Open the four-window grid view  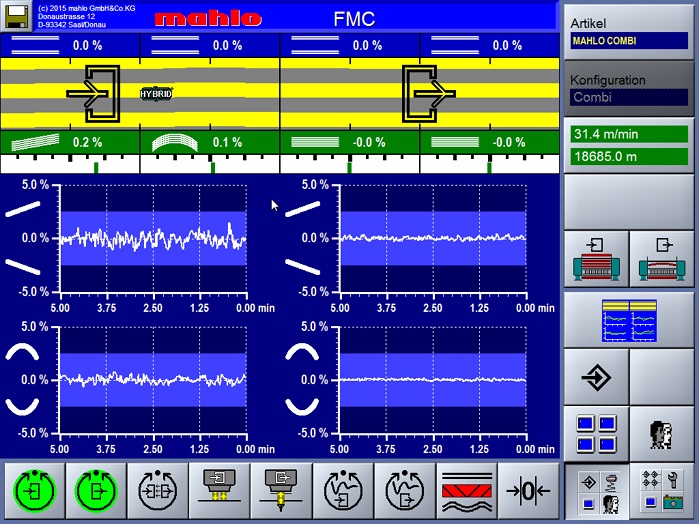click(x=596, y=434)
